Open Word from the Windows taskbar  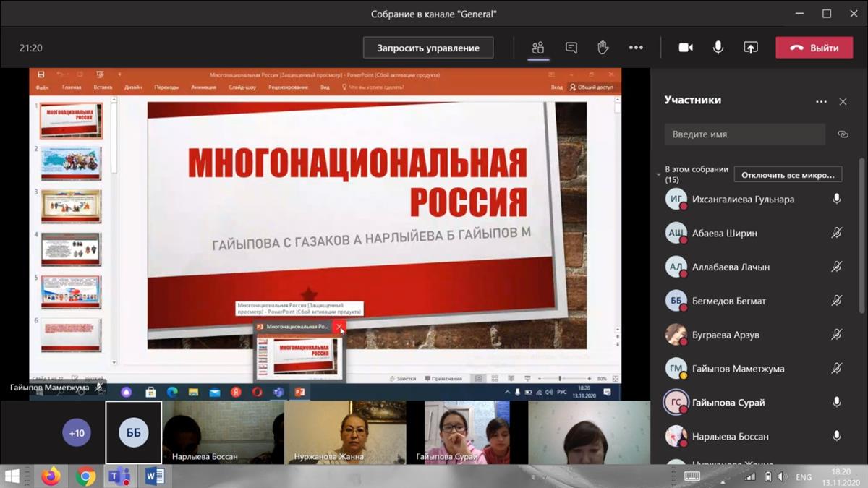[x=154, y=476]
